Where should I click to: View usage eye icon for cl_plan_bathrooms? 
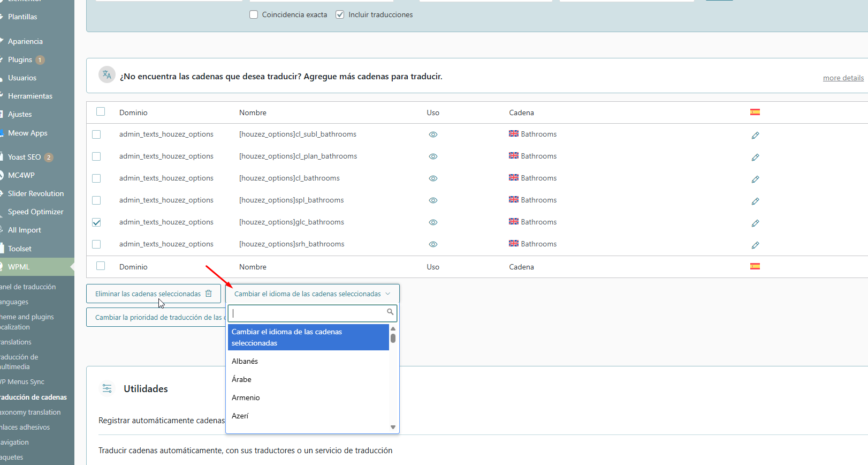tap(433, 156)
